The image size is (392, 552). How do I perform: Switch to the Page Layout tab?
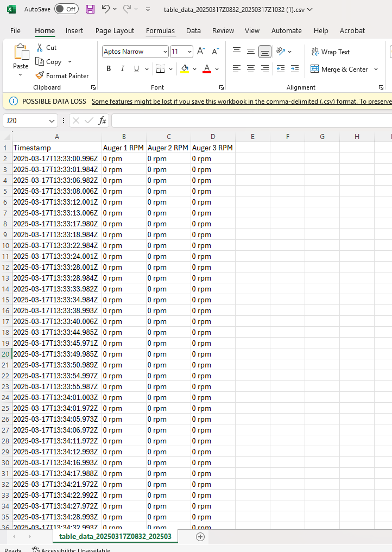pos(115,30)
